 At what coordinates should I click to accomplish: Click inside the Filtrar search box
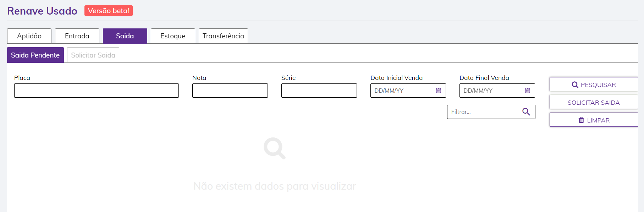click(x=483, y=112)
